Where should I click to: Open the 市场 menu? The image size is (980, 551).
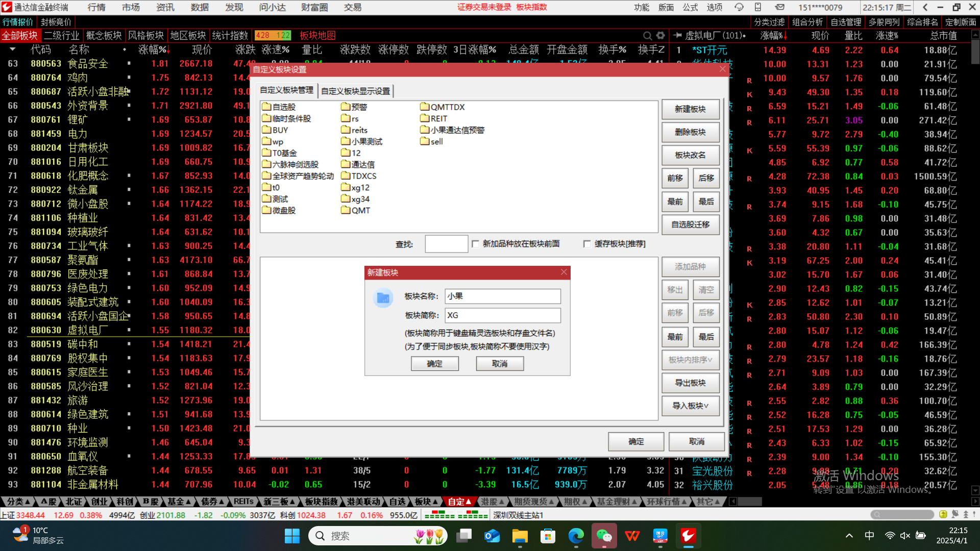coord(131,7)
